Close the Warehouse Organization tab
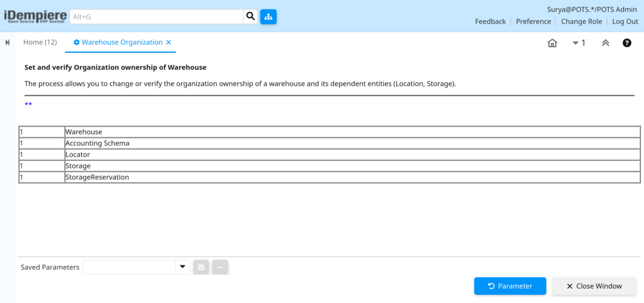The image size is (644, 303). [x=169, y=42]
